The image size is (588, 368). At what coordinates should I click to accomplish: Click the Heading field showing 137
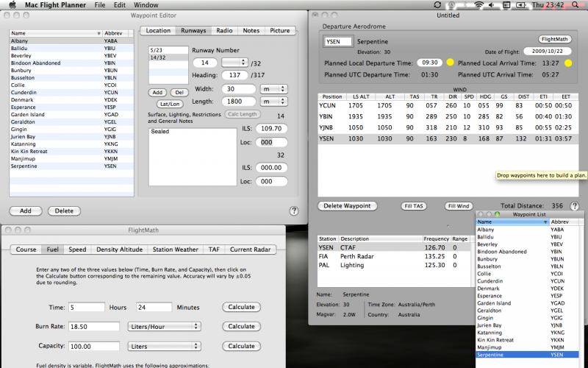pos(234,75)
